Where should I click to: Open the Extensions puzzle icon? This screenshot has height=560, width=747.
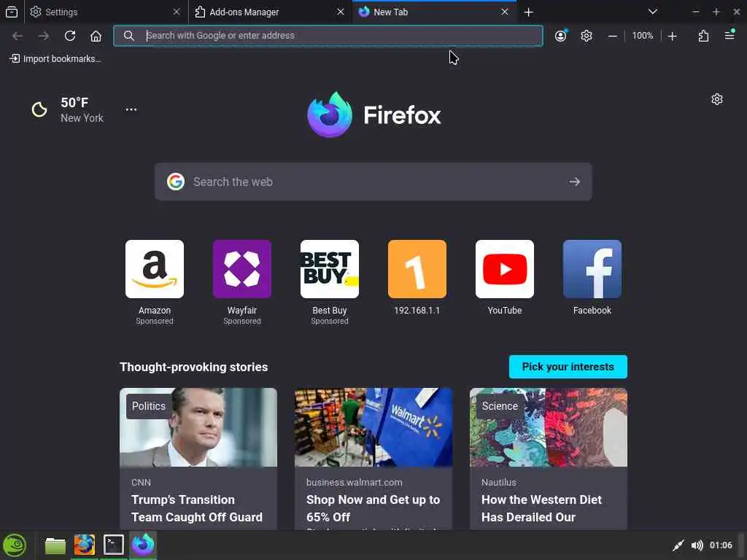704,36
